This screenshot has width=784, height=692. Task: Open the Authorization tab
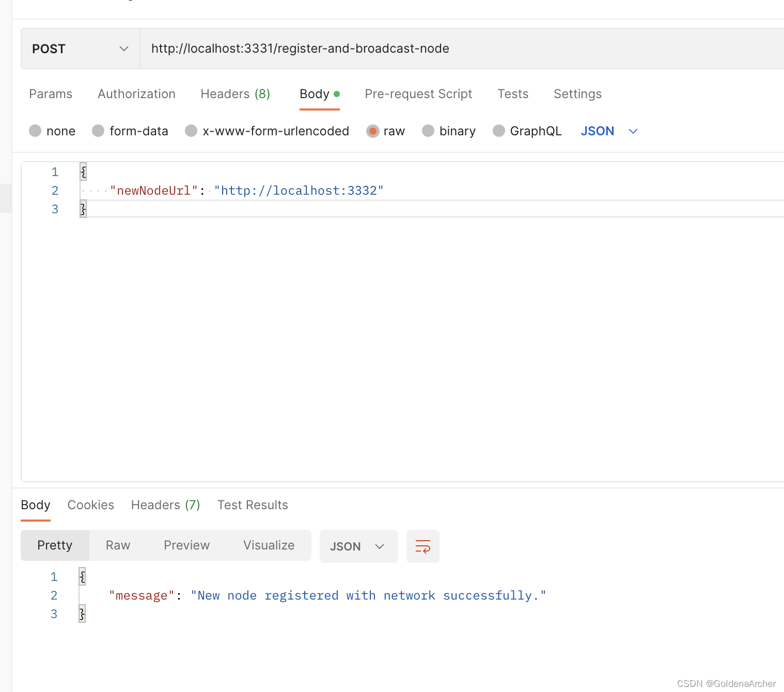click(x=136, y=94)
